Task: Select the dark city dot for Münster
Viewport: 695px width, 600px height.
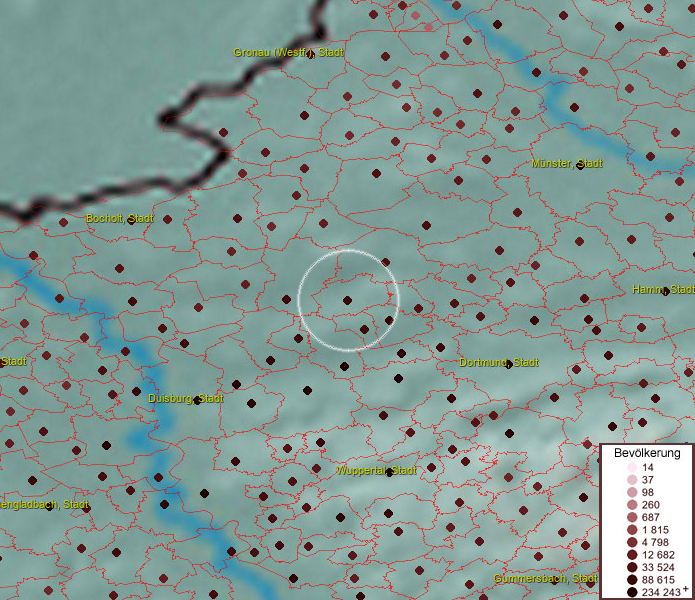Action: pyautogui.click(x=580, y=165)
